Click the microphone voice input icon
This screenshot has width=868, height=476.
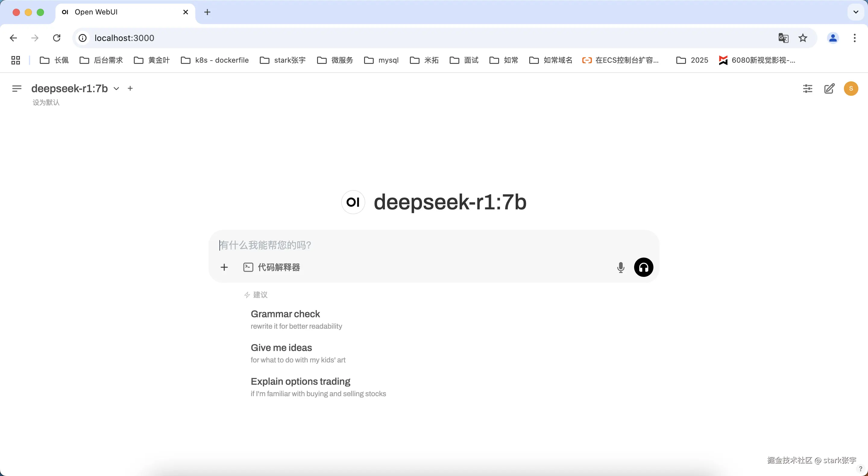(x=620, y=268)
